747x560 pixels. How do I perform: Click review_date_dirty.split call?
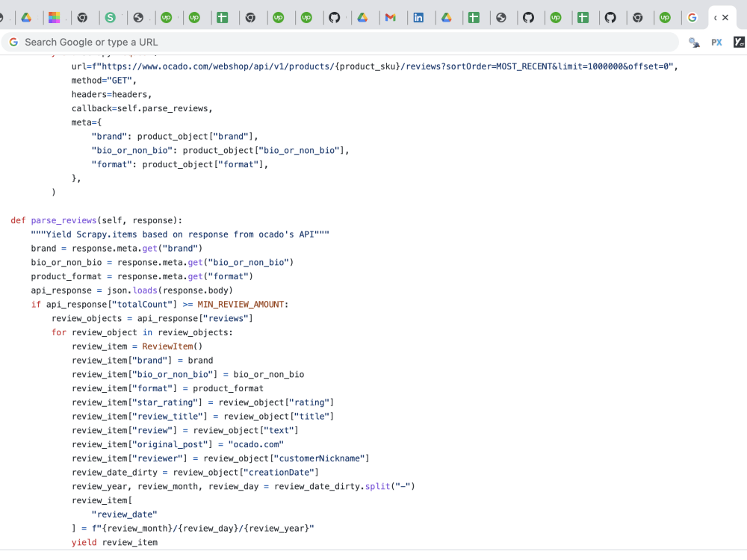click(344, 486)
